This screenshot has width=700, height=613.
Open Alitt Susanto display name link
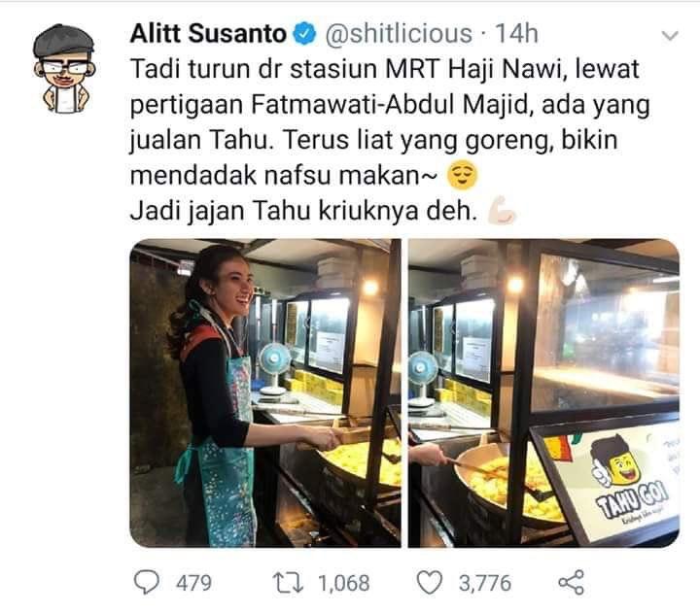(x=208, y=34)
